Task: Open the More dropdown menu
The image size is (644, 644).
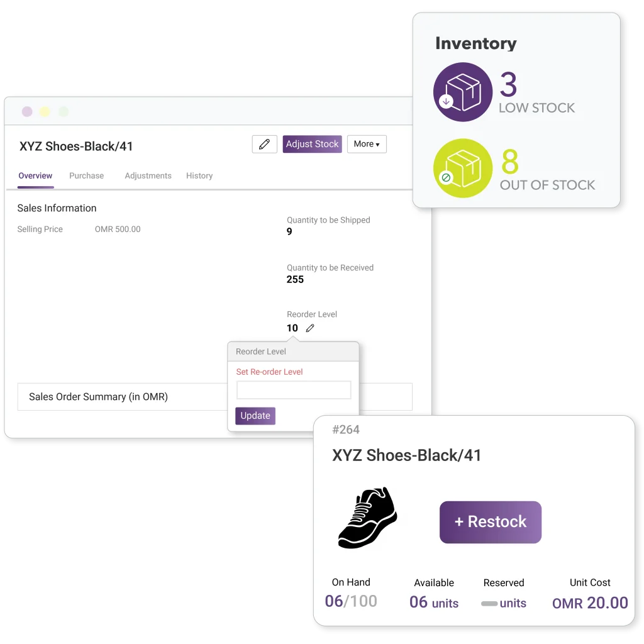Action: click(x=367, y=144)
